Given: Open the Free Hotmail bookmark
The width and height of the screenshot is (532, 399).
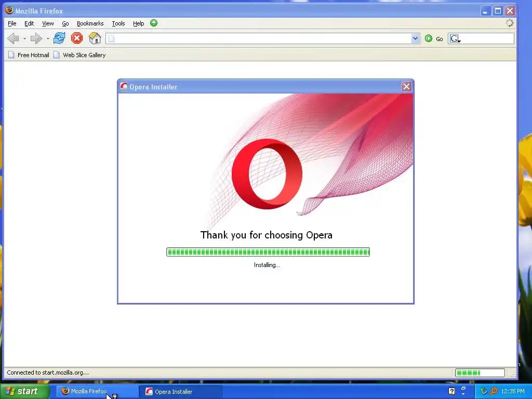Looking at the screenshot, I should 29,55.
